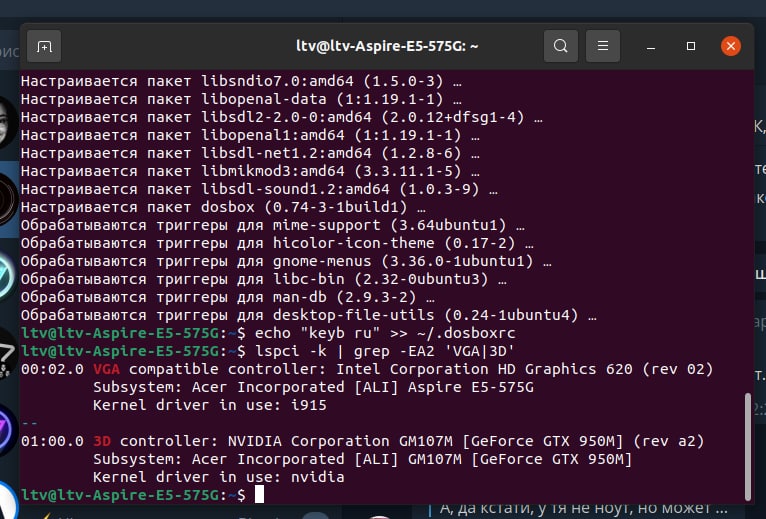Click the man-db (2.9.3-2) trigger line
The width and height of the screenshot is (766, 519).
pyautogui.click(x=228, y=297)
